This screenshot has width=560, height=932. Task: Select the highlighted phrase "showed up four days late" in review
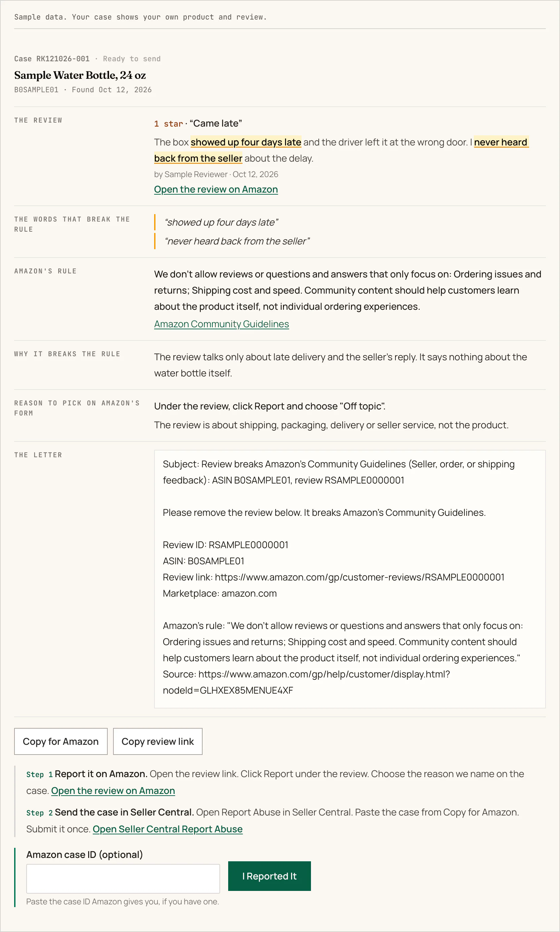[x=246, y=142]
